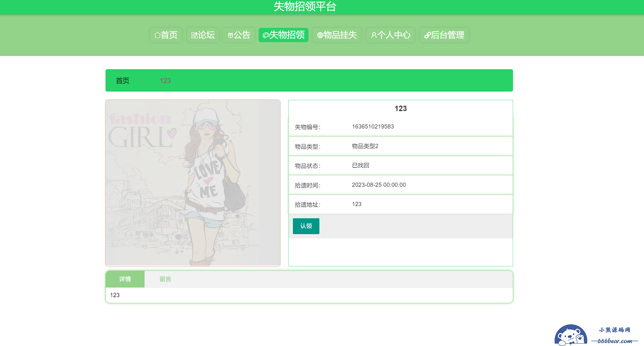This screenshot has width=644, height=346.
Task: Click the 拾遗地址 value 123
Action: pyautogui.click(x=357, y=204)
